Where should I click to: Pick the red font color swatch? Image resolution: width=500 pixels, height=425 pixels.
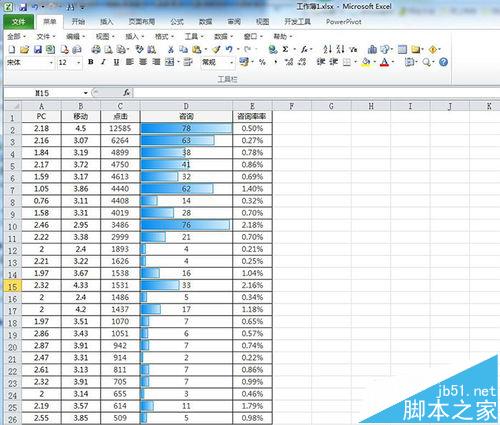[384, 62]
